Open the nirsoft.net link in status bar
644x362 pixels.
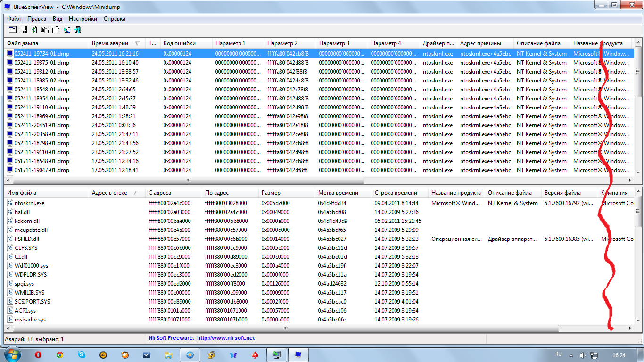click(x=225, y=338)
